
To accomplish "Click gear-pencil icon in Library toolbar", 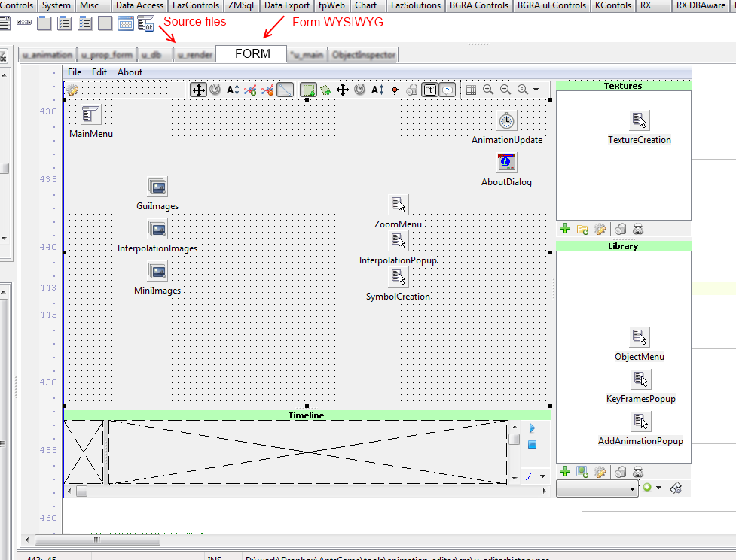I will pos(600,472).
